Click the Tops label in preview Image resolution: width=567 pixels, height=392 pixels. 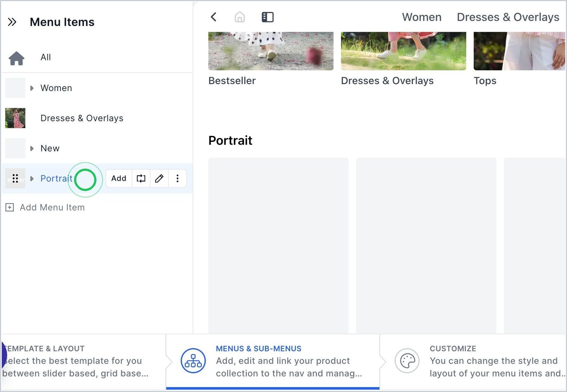click(485, 81)
